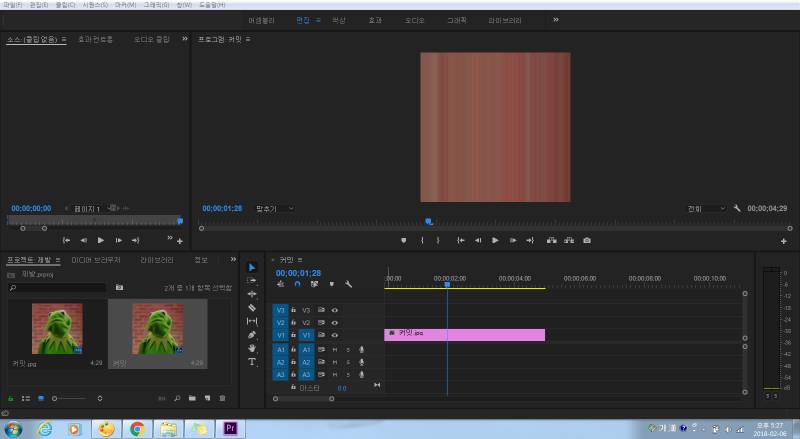
Task: Toggle V2 track output eye
Action: (x=335, y=323)
